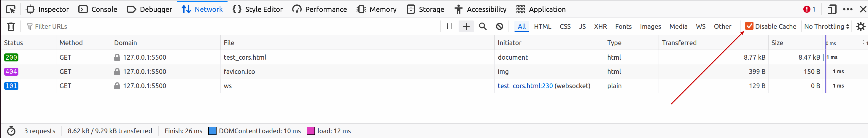The width and height of the screenshot is (868, 138).
Task: Pause network recording
Action: 449,26
